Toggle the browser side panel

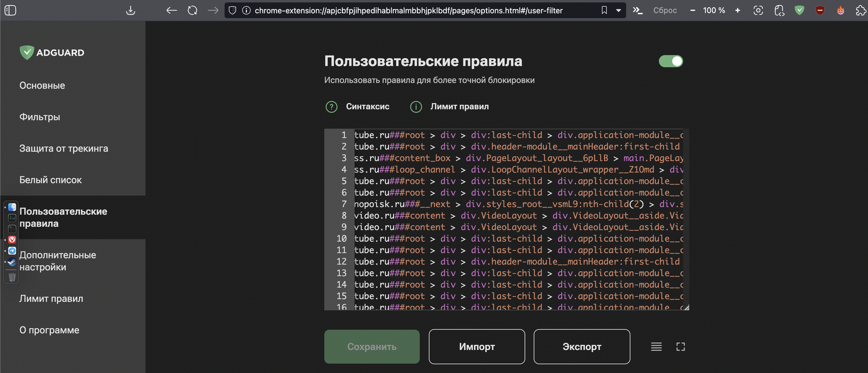[10, 11]
